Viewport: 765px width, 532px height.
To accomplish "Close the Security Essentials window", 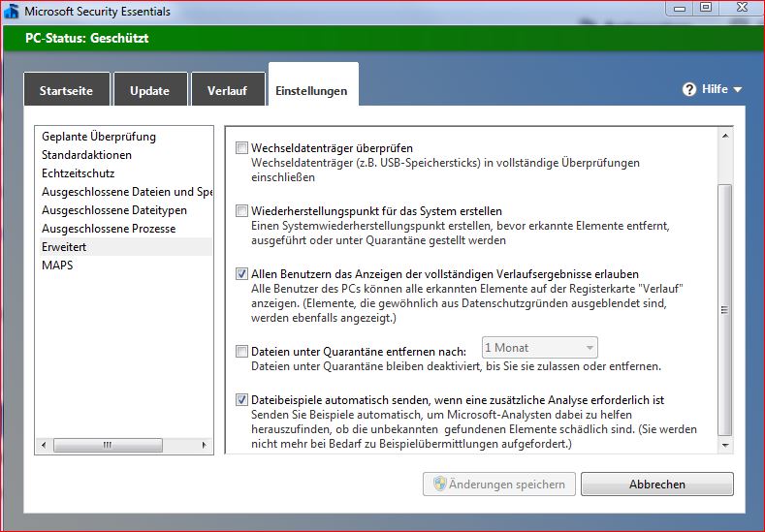I will click(x=742, y=8).
